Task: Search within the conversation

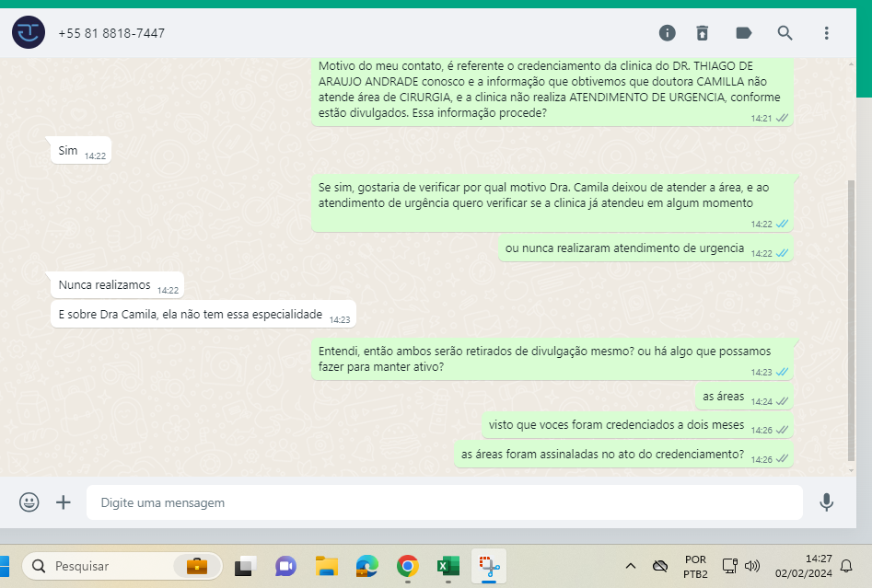Action: click(x=785, y=33)
